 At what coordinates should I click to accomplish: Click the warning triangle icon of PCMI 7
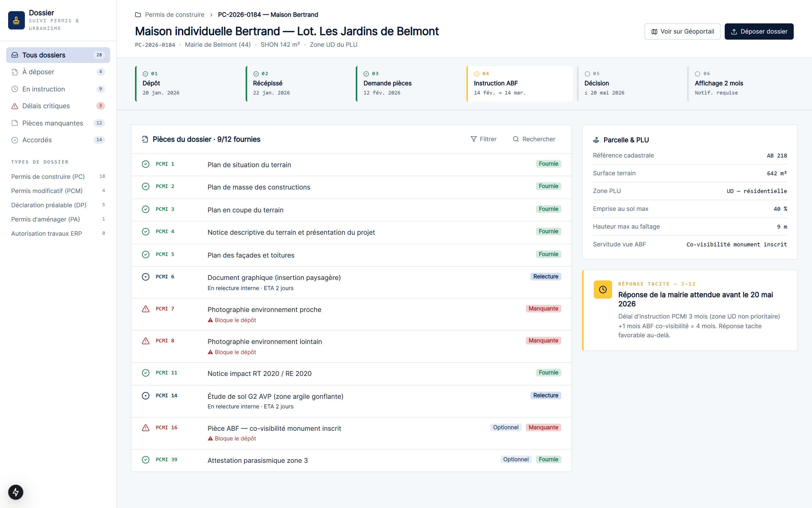pos(146,309)
